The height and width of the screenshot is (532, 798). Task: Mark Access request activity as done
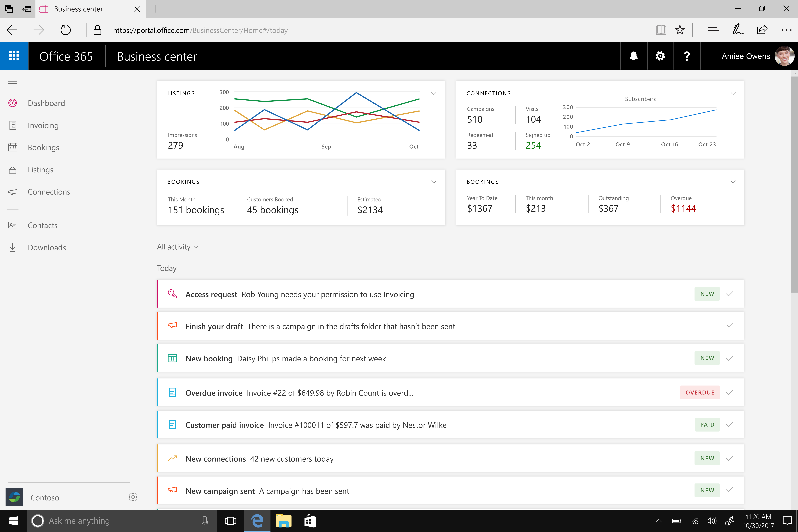point(730,294)
